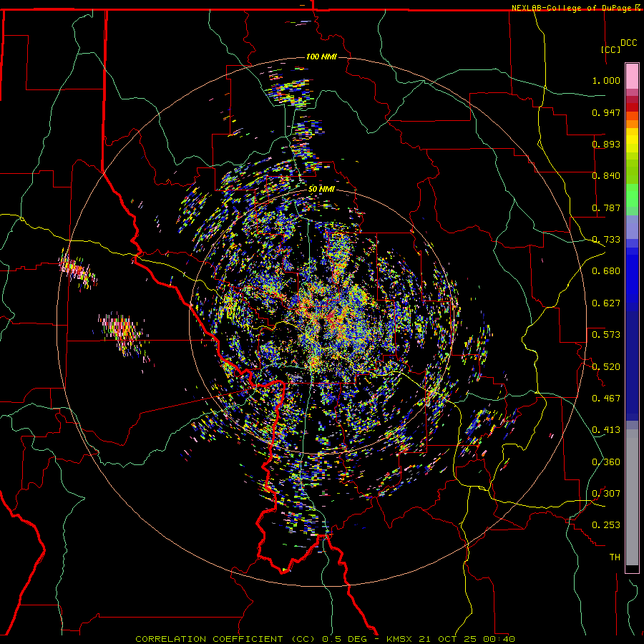
Task: Select the 0.893 scale value
Action: coord(606,144)
